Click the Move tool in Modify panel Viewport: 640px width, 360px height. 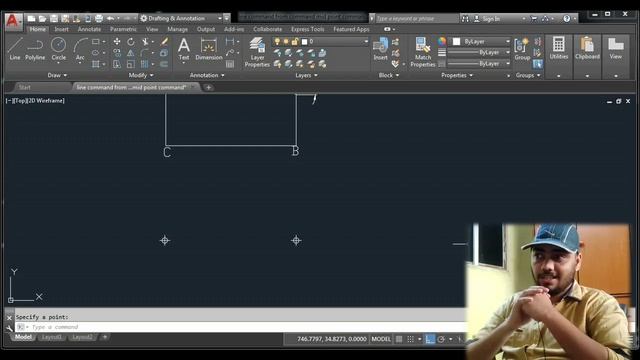[117, 42]
